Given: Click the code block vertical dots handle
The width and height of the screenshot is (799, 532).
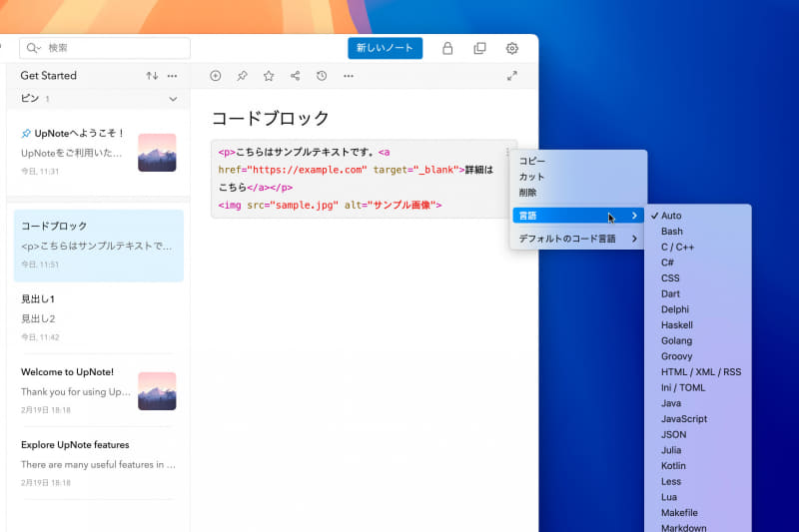Looking at the screenshot, I should point(507,152).
